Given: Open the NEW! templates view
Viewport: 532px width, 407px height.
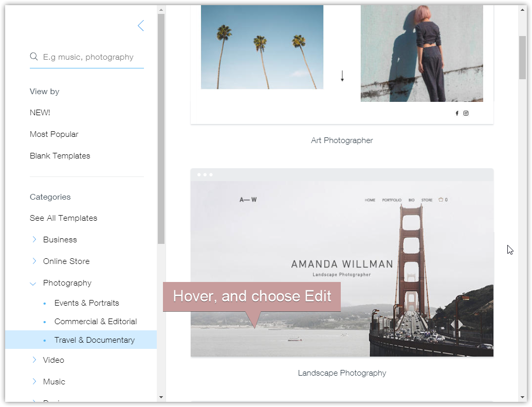Looking at the screenshot, I should 40,113.
